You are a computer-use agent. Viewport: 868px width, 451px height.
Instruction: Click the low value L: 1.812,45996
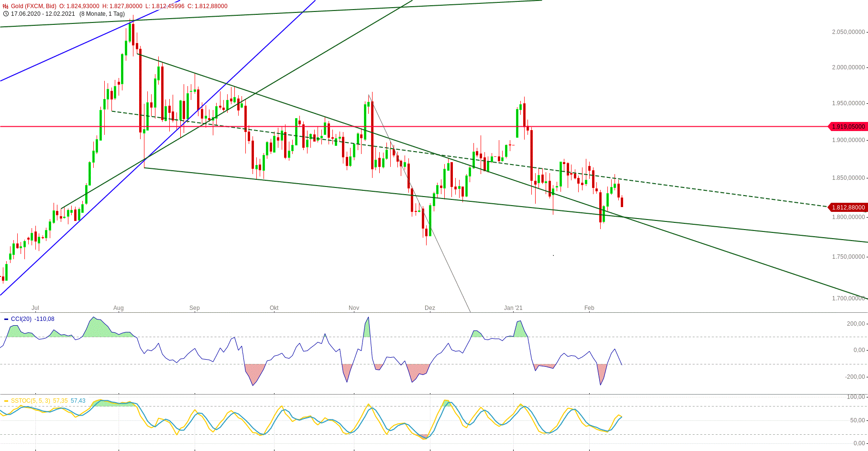tap(165, 6)
